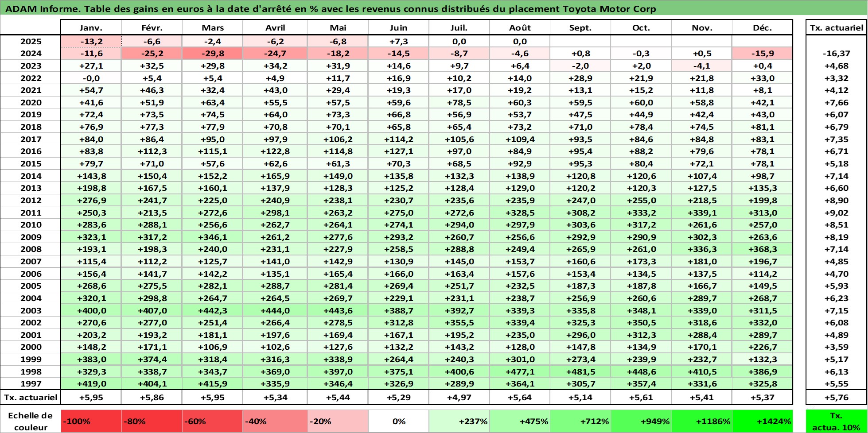The image size is (868, 433).
Task: Click the 0% white color scale swatch
Action: tap(398, 421)
